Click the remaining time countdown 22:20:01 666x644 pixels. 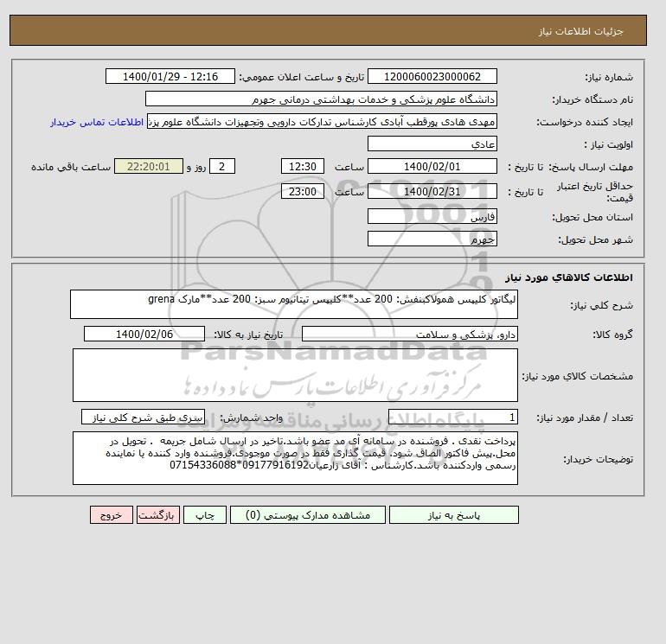(149, 167)
